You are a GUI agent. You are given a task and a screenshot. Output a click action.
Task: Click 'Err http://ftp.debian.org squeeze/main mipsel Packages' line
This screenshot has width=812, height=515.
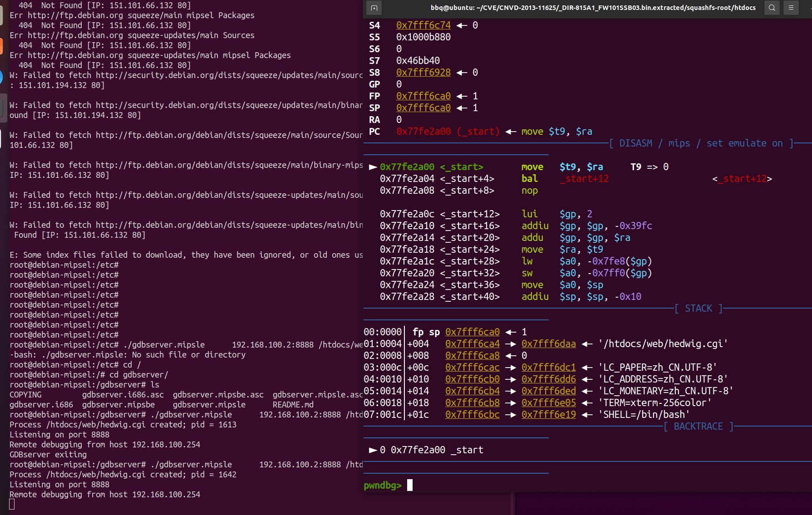(x=132, y=15)
